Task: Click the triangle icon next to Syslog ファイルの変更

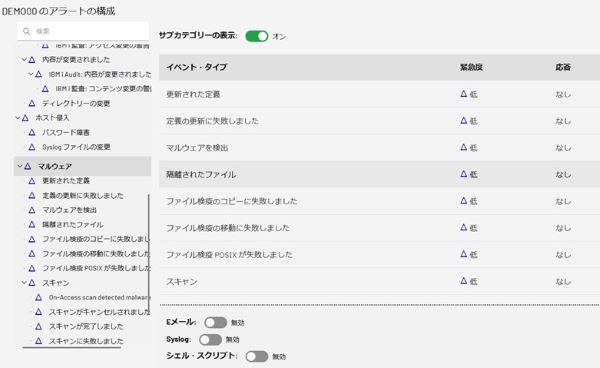Action: pyautogui.click(x=32, y=147)
